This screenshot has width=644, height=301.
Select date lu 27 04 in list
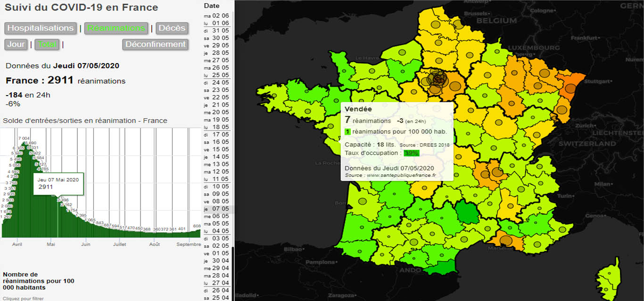pyautogui.click(x=217, y=283)
